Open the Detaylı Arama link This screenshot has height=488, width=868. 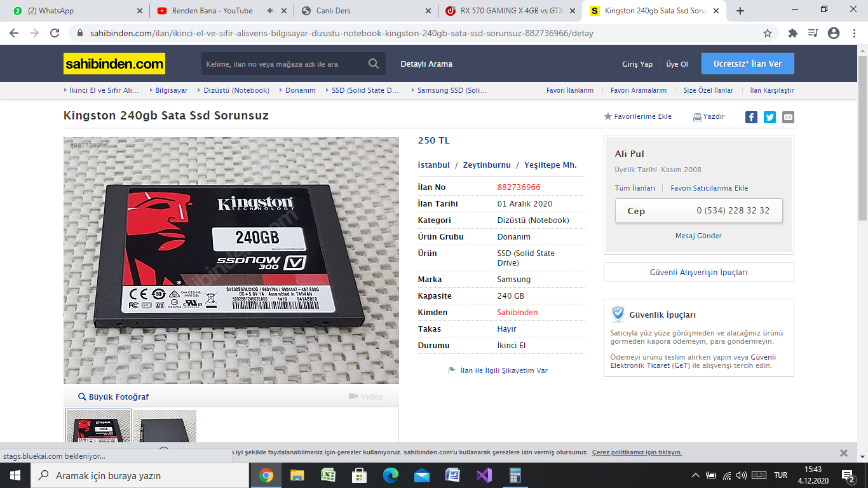click(x=426, y=64)
